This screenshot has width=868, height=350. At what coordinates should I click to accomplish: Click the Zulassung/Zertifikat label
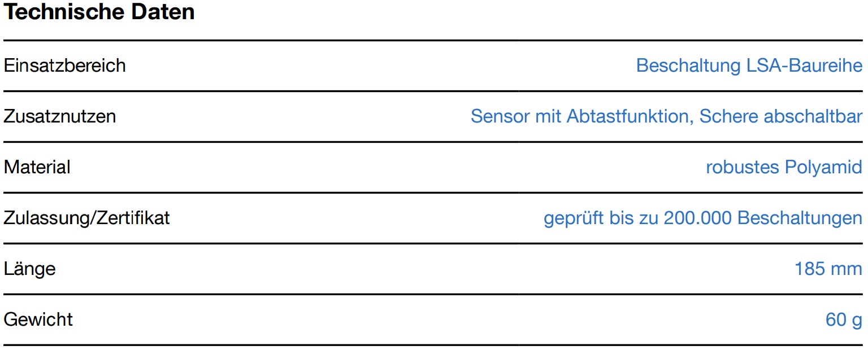[x=86, y=218]
